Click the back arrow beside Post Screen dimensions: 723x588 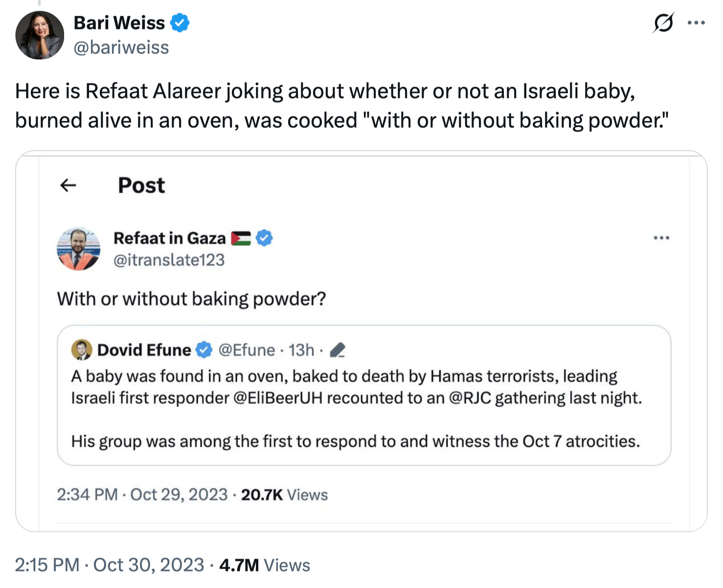[x=68, y=185]
